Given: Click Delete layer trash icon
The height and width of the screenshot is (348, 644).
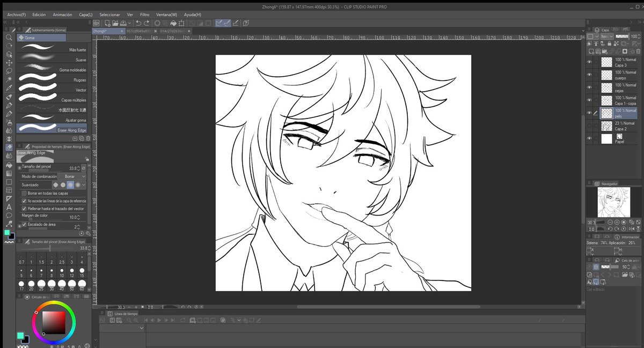Looking at the screenshot, I should coord(639,51).
